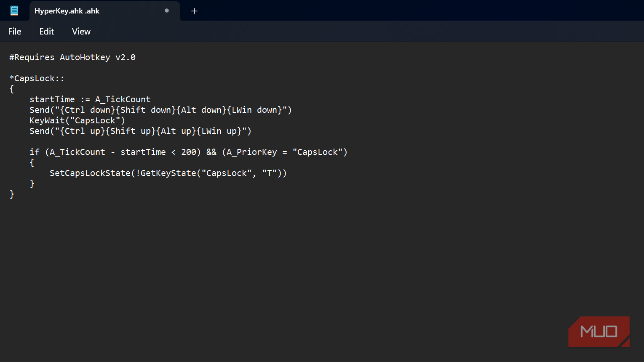The image size is (644, 362).
Task: Place cursor on the KeyWait("CapsLock") line
Action: click(77, 120)
